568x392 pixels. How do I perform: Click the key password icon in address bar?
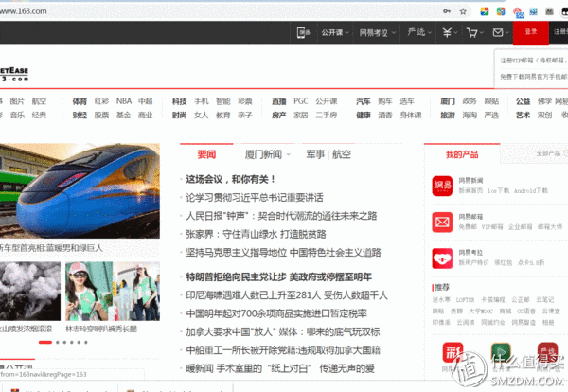point(447,11)
